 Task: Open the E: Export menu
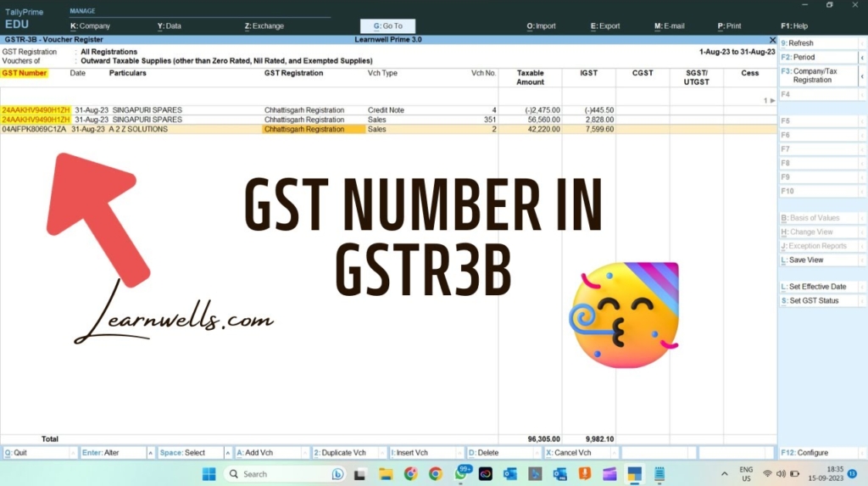[605, 26]
